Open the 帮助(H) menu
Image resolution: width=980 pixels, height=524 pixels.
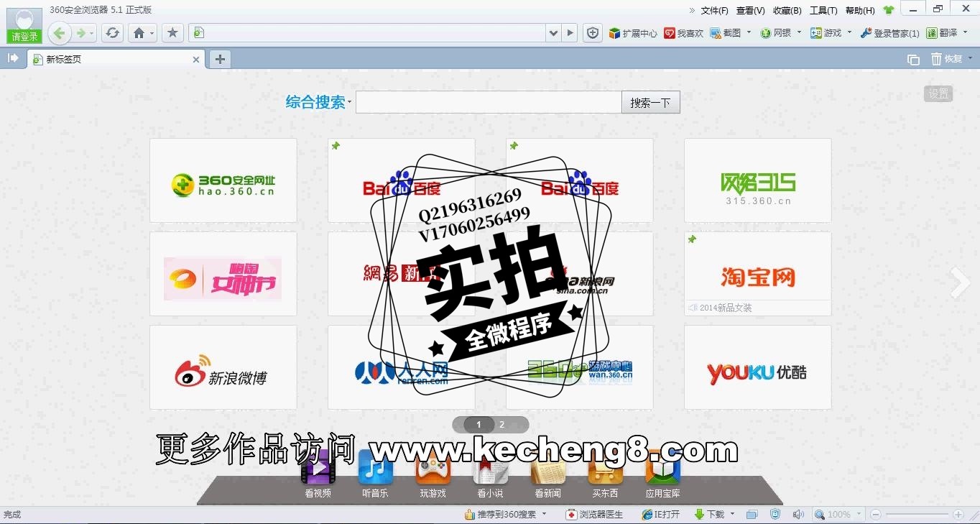click(x=860, y=11)
